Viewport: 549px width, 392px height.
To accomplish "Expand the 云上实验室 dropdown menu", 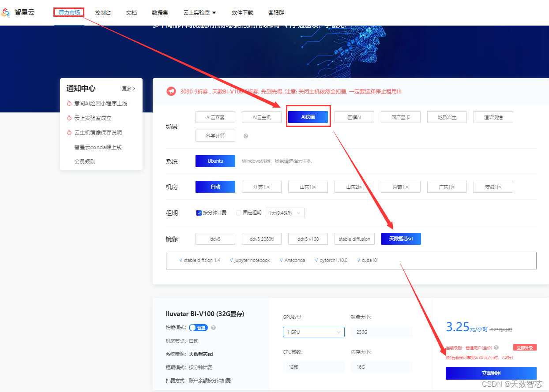I will (x=199, y=13).
